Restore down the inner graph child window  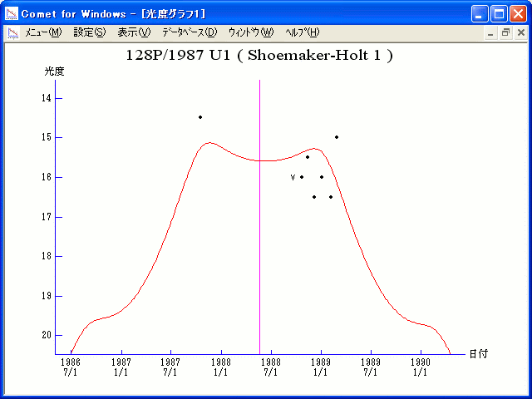(x=505, y=32)
